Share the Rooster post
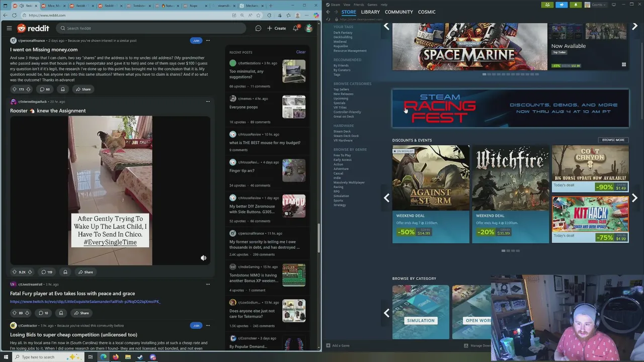Image resolution: width=644 pixels, height=362 pixels. click(x=85, y=272)
